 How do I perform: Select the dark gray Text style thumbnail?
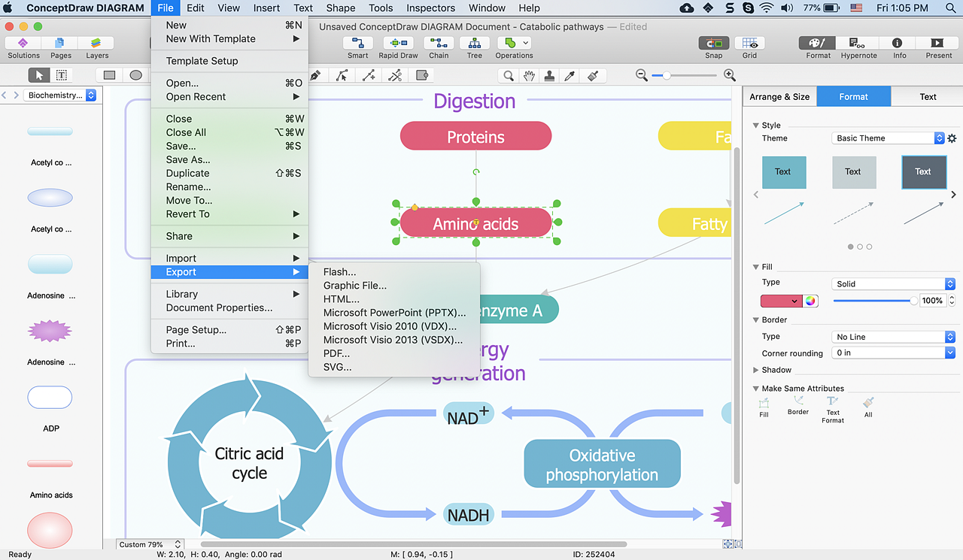pos(923,172)
